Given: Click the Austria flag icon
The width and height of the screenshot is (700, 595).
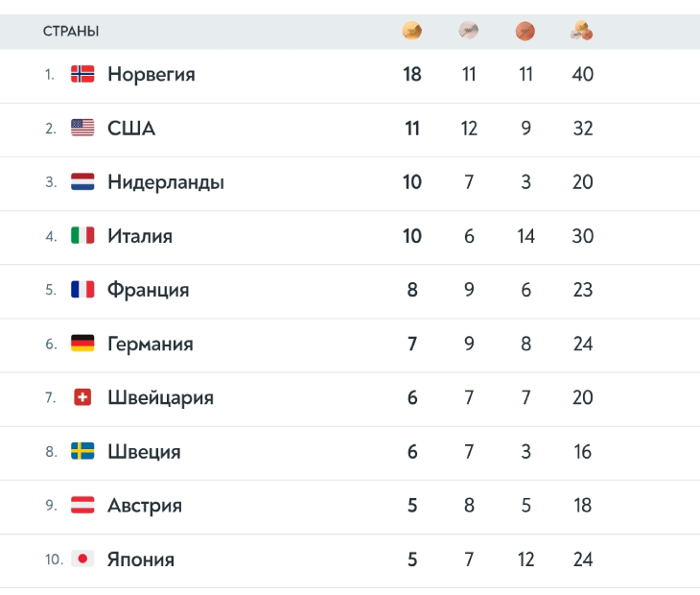Looking at the screenshot, I should 82,505.
